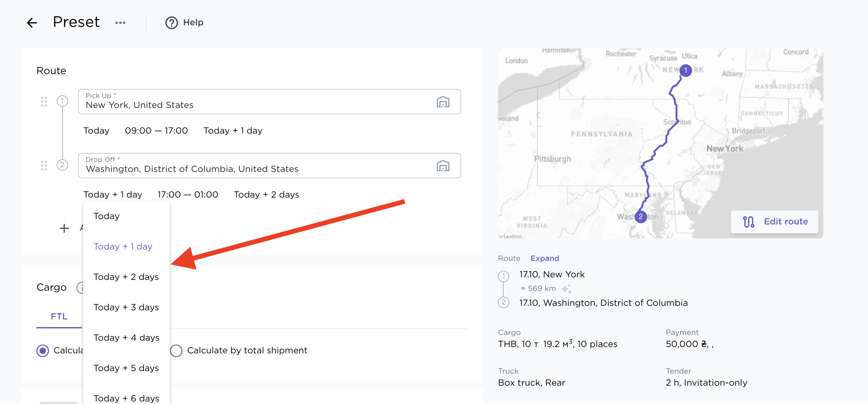
Task: Open Pick Up time 09:00 — 17:00 selector
Action: click(156, 131)
